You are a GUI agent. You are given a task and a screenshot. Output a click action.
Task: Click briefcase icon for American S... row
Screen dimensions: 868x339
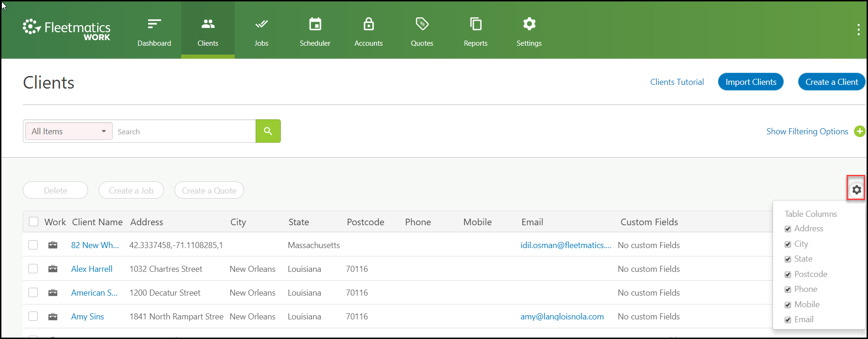click(53, 292)
